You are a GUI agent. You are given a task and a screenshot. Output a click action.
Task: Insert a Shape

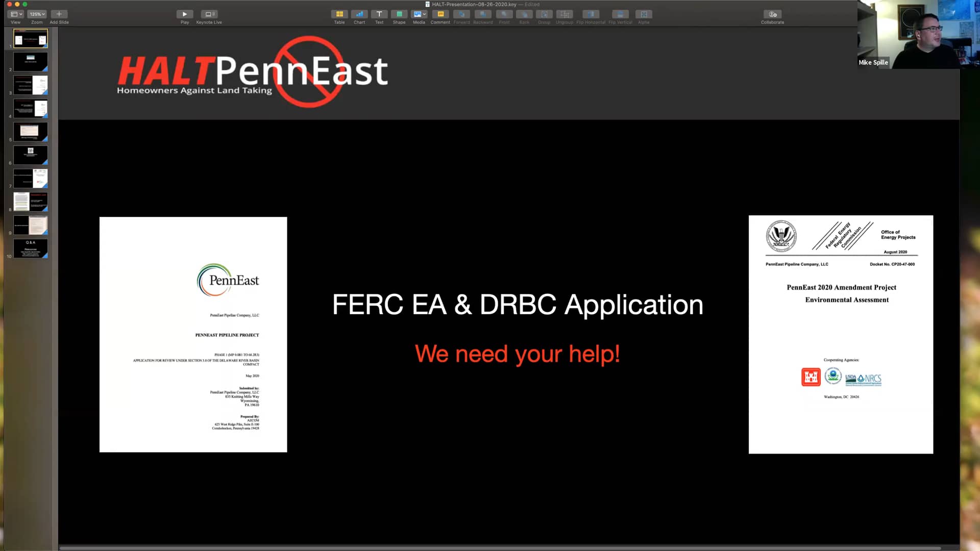(x=399, y=14)
